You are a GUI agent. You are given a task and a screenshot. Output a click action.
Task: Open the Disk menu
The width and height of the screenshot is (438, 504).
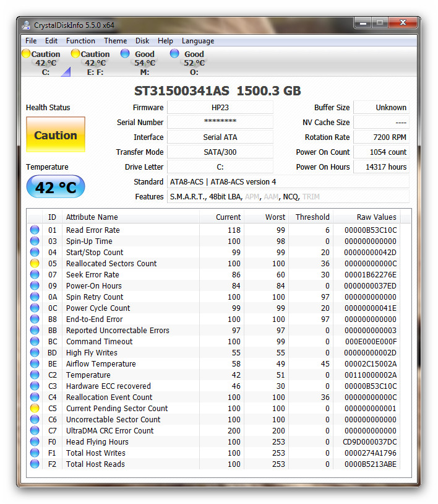142,41
